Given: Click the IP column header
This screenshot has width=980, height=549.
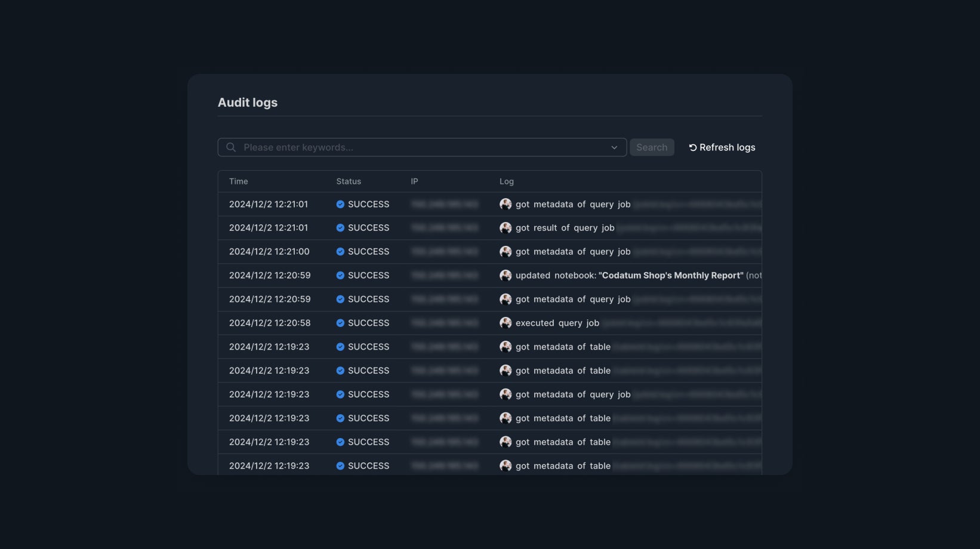Looking at the screenshot, I should click(414, 181).
